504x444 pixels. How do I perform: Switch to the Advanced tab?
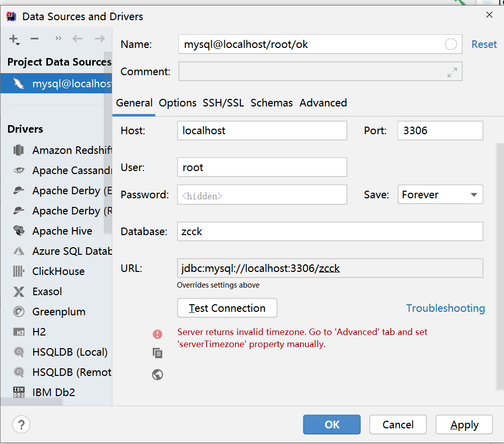coord(323,103)
